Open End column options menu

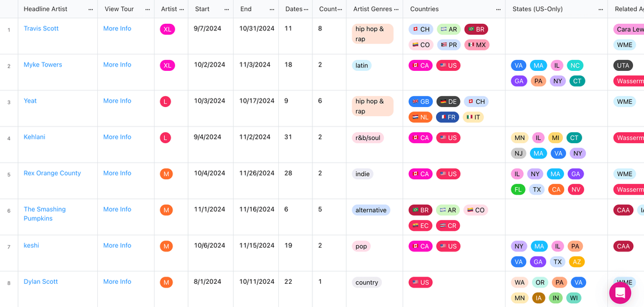pyautogui.click(x=272, y=9)
